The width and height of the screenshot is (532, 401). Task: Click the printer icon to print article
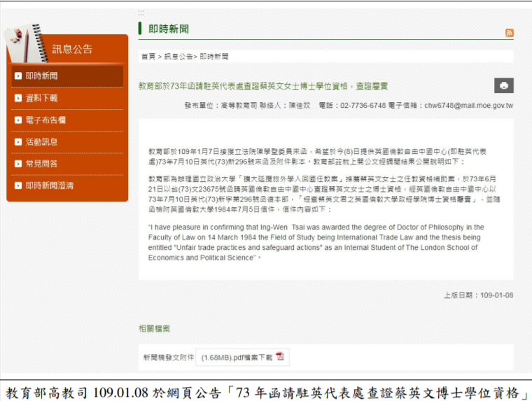click(503, 85)
